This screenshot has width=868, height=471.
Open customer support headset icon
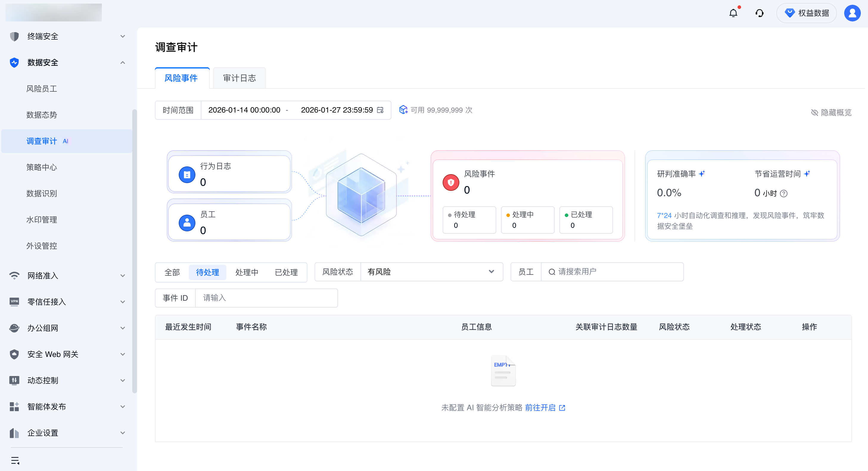pos(759,13)
